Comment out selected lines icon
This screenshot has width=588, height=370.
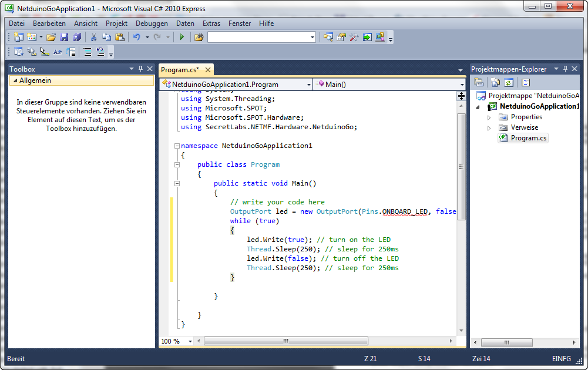point(88,52)
